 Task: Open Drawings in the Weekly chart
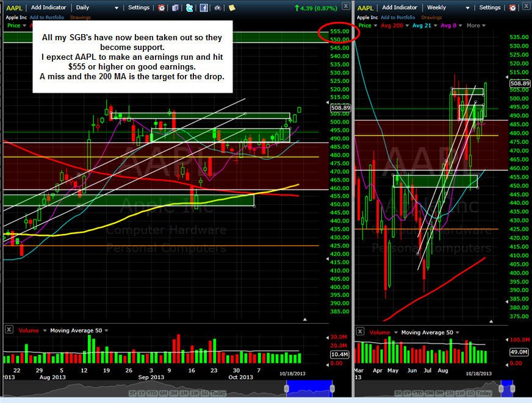tap(431, 17)
